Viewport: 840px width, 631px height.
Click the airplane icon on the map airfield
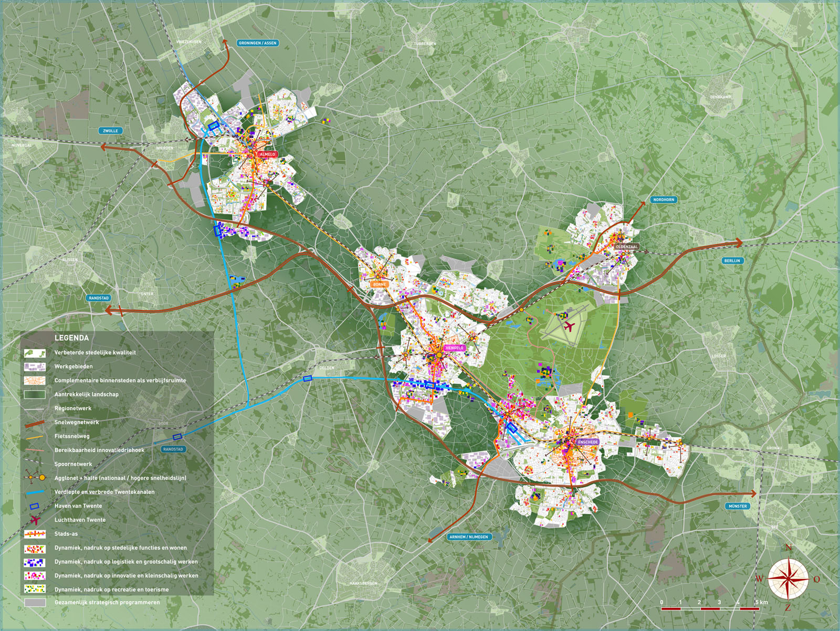point(568,327)
